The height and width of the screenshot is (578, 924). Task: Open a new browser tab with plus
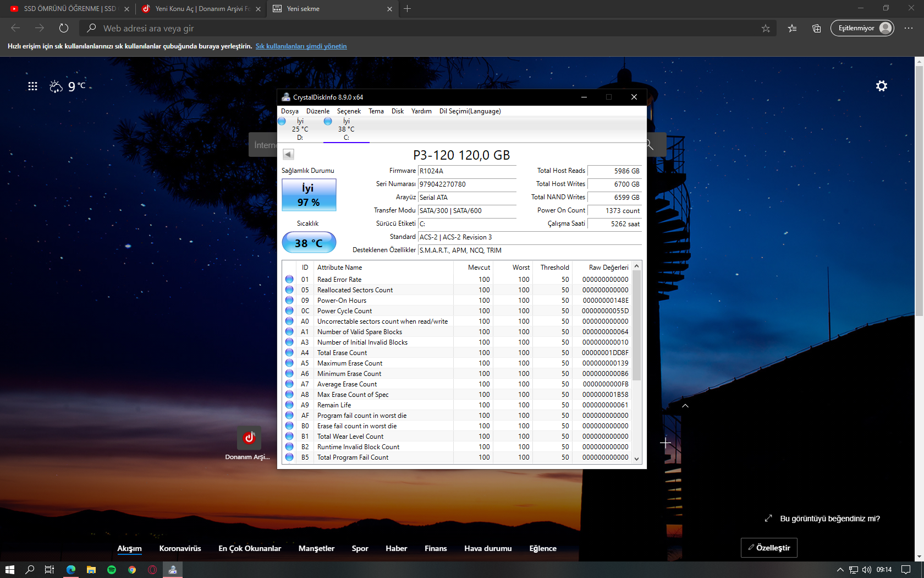(407, 9)
